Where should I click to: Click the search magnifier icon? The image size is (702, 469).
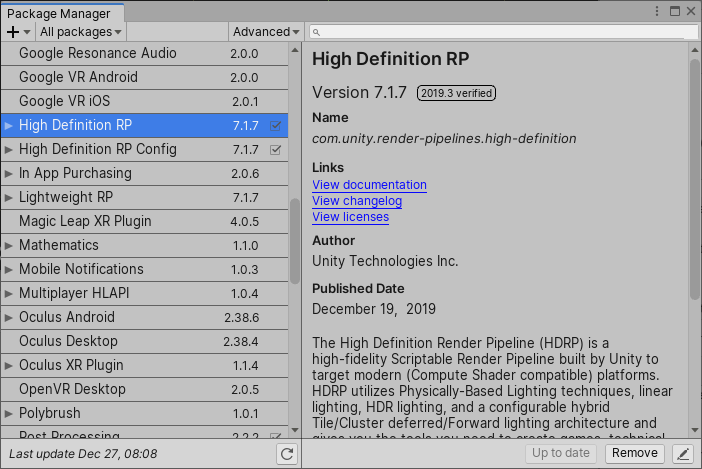316,32
